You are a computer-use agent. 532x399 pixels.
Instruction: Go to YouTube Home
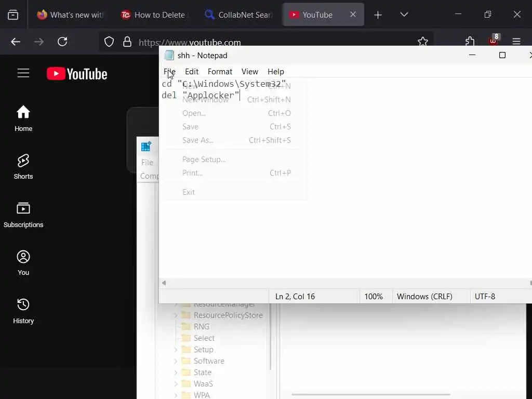point(23,118)
